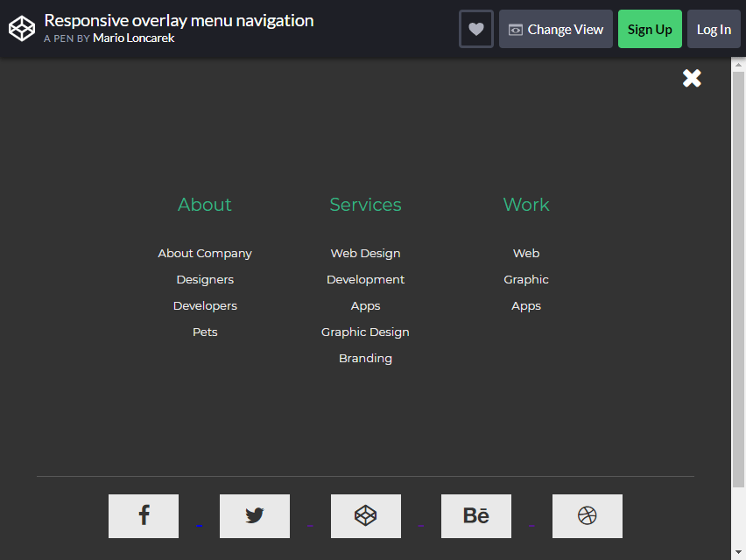746x560 pixels.
Task: Click the Log In button
Action: pyautogui.click(x=714, y=29)
